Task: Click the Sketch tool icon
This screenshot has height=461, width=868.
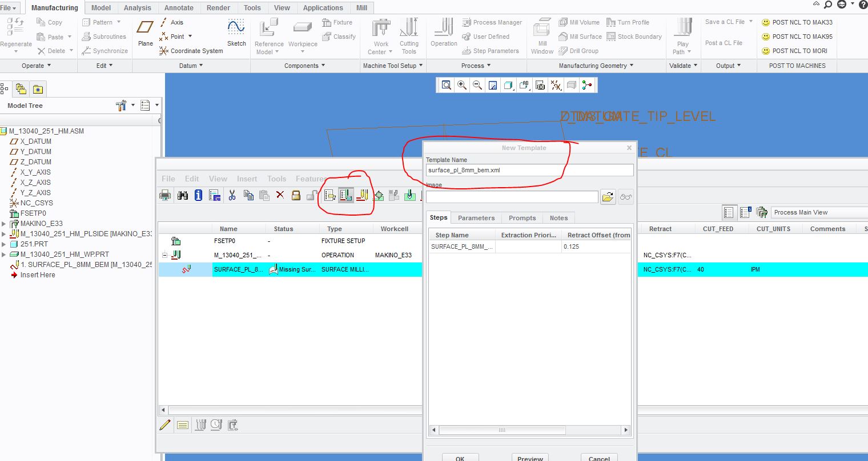Action: (236, 27)
